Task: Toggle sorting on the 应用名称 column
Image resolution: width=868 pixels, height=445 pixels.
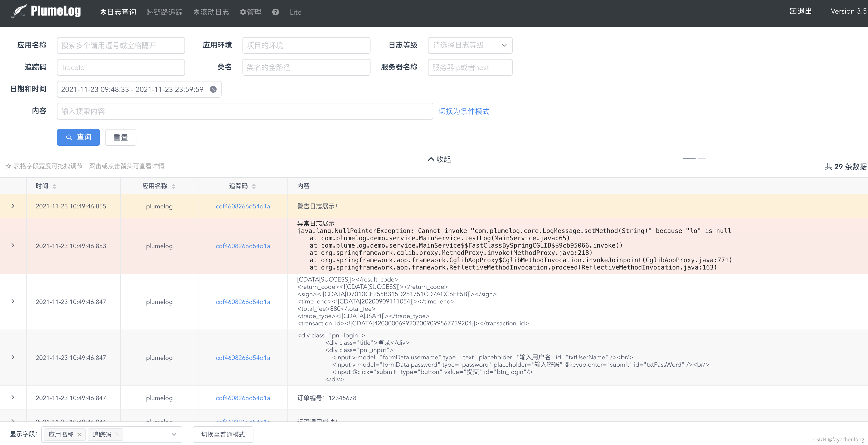Action: click(174, 186)
